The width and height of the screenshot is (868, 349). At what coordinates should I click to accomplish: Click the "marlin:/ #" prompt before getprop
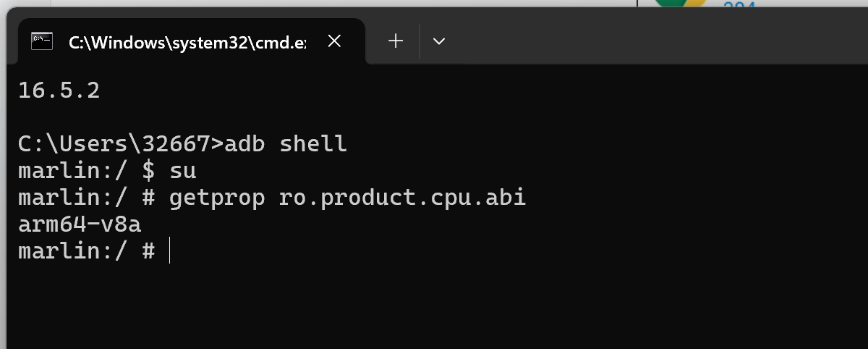(86, 198)
